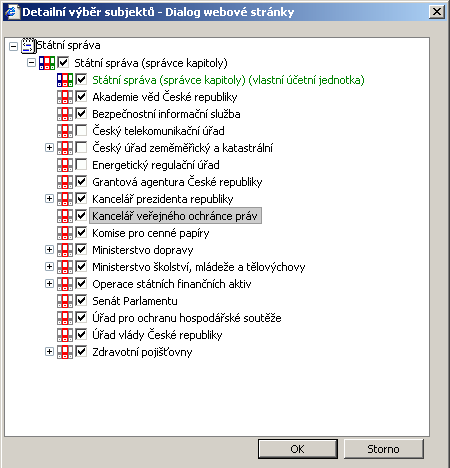Uncheck Kancelář veřejného ochránce práv checkbox
The height and width of the screenshot is (468, 450).
[81, 215]
